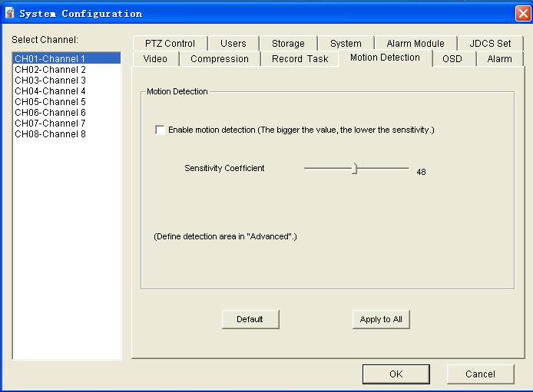Select CH04-Channel 4 in the list

67,91
